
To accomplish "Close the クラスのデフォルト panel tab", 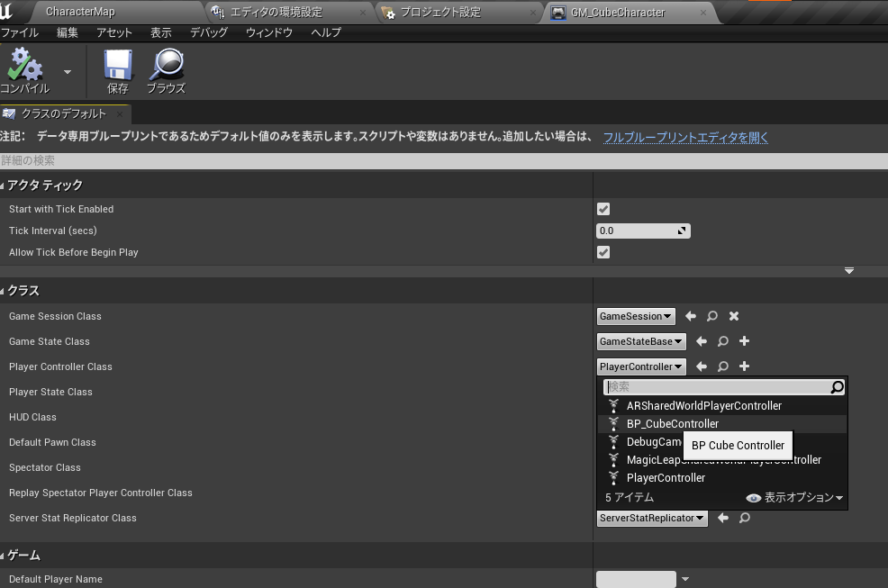I will pos(120,113).
